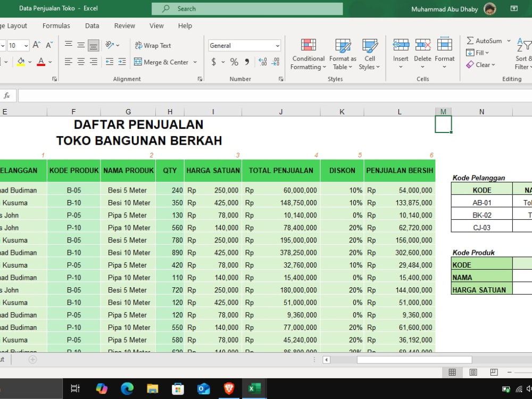Viewport: 532px width, 399px height.
Task: Click AutoSum button
Action: pyautogui.click(x=485, y=41)
